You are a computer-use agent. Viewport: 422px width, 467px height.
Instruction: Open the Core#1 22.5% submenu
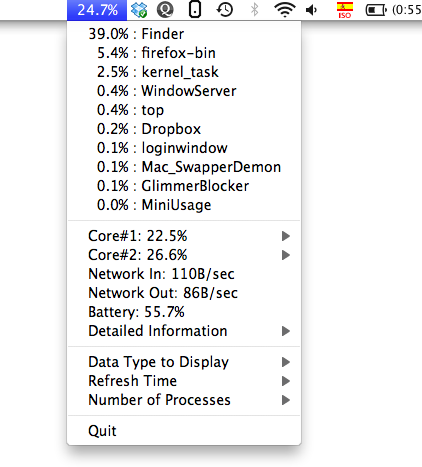click(184, 236)
